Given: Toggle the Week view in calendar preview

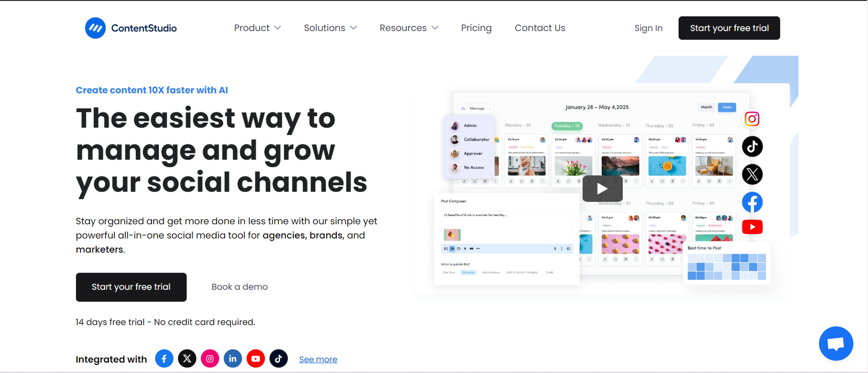Looking at the screenshot, I should [x=726, y=108].
